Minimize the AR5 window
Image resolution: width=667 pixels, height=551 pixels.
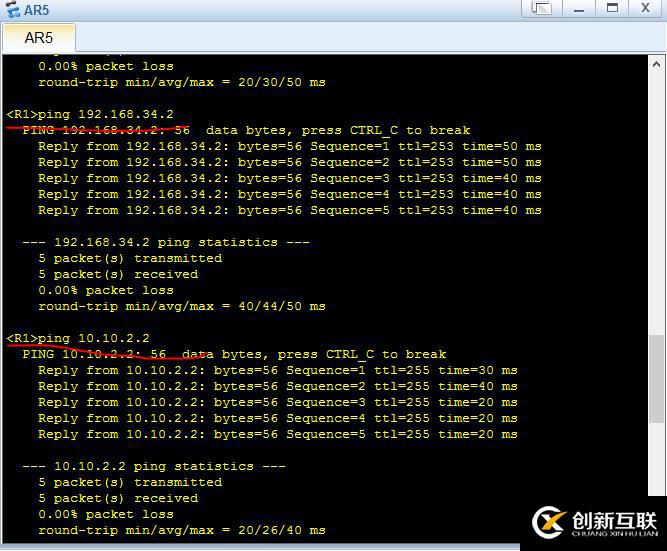tap(579, 8)
